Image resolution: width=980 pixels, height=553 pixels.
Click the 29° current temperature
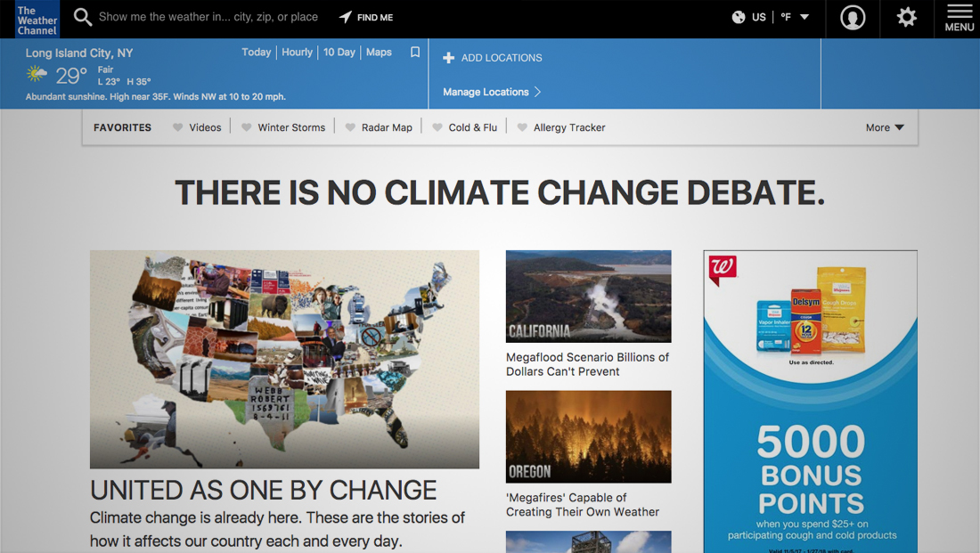(x=71, y=77)
